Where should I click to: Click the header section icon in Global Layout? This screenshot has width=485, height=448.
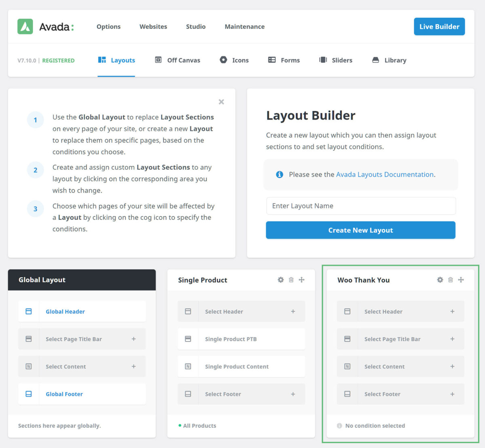pyautogui.click(x=28, y=311)
